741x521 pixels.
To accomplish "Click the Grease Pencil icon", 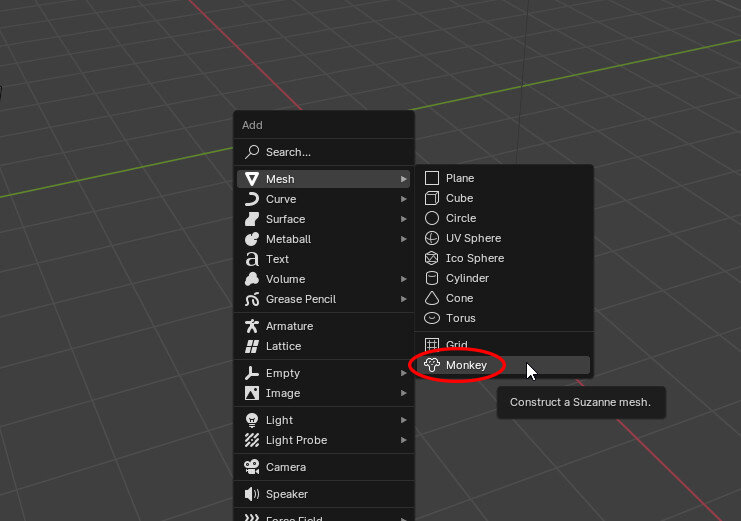I will [x=252, y=299].
